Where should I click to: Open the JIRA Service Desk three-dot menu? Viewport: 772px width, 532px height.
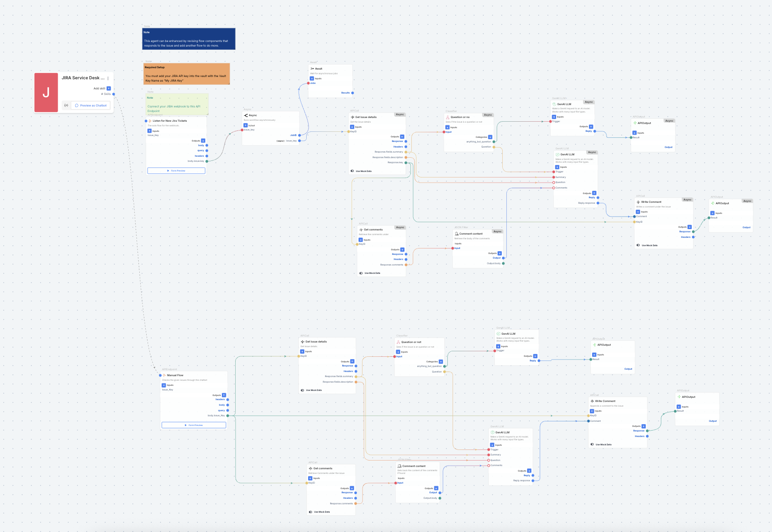pyautogui.click(x=108, y=78)
